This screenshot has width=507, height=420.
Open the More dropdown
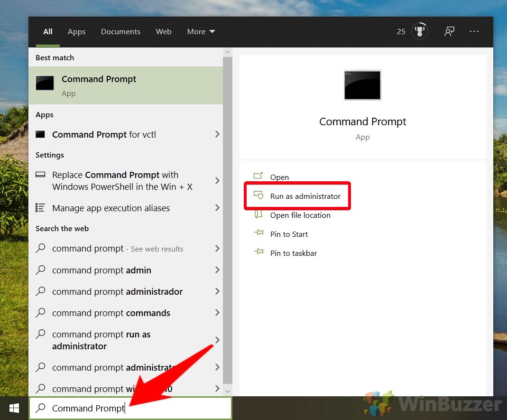click(201, 32)
